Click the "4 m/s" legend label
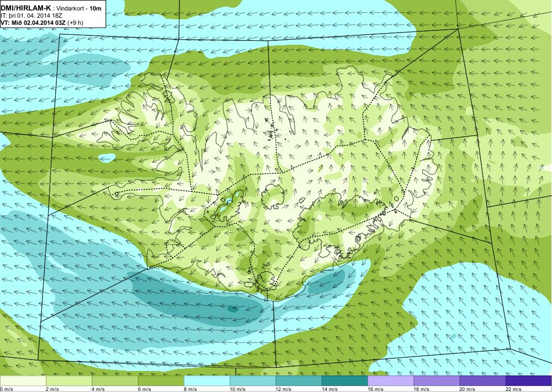Image resolution: width=552 pixels, height=392 pixels. (x=98, y=389)
